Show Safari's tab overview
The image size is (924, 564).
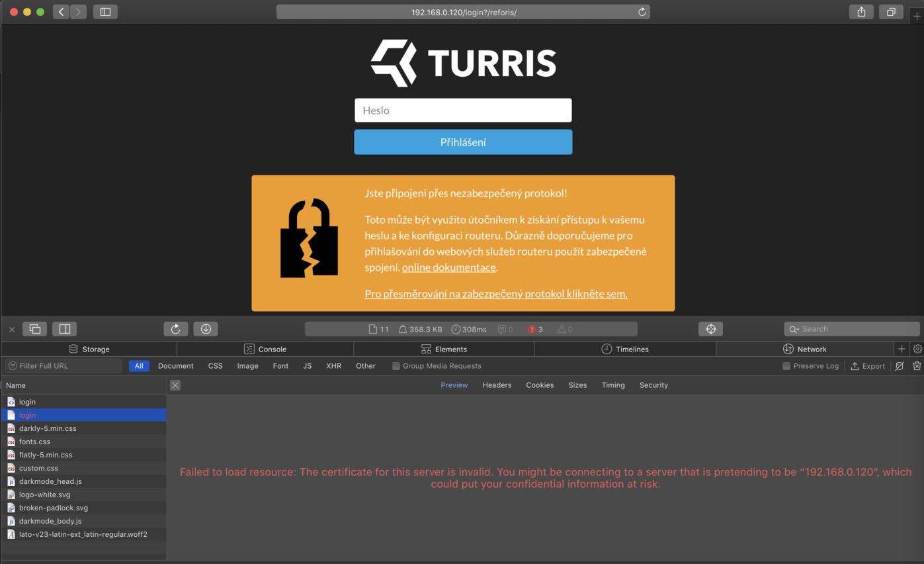(x=891, y=12)
